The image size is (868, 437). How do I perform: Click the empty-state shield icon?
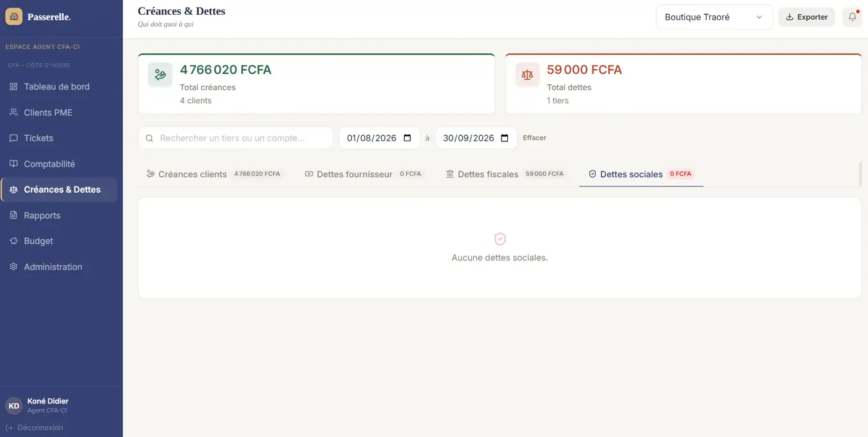coord(500,239)
